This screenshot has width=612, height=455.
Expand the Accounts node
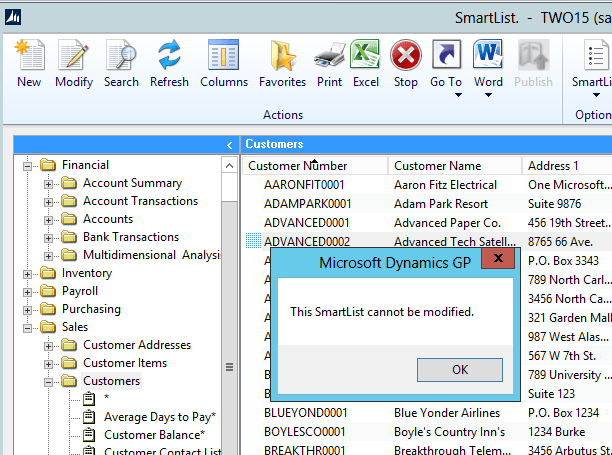[48, 220]
